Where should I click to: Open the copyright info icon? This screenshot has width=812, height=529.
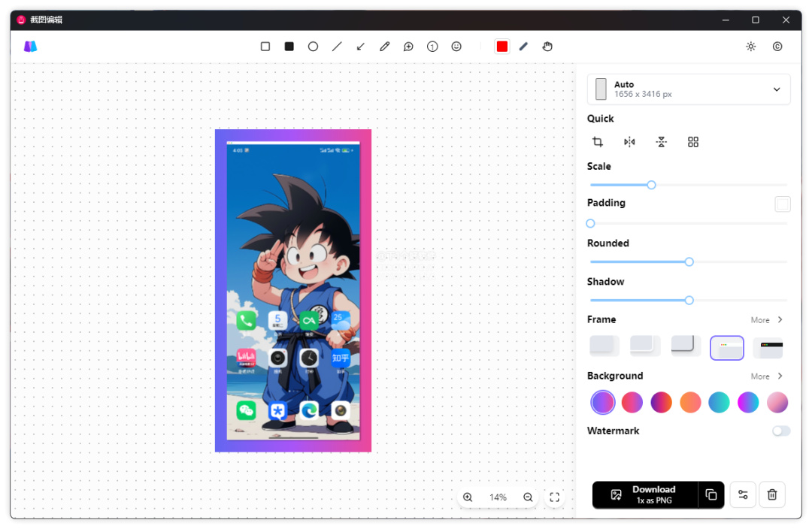777,47
